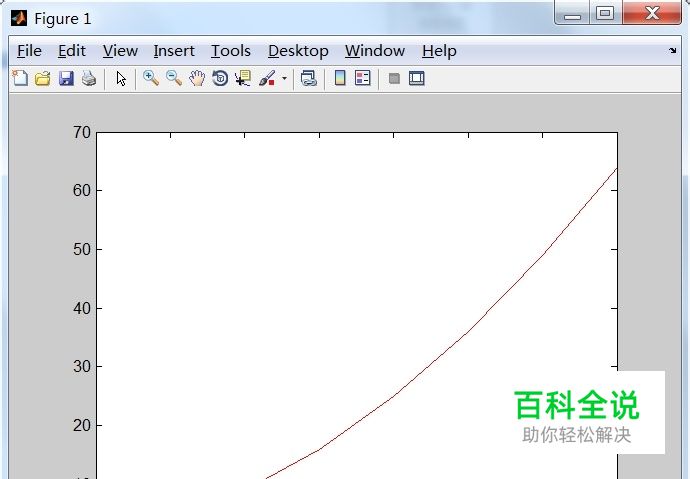Open the View menu

point(120,51)
